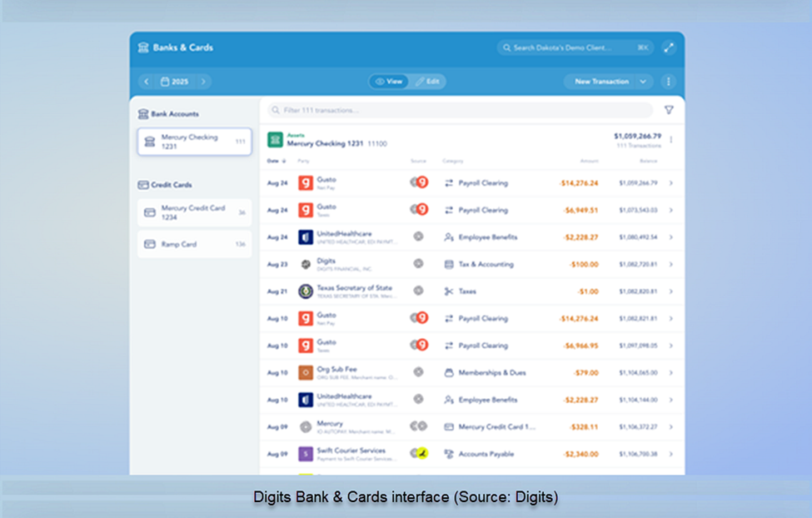Image resolution: width=812 pixels, height=518 pixels.
Task: Click the Org Sub Fee orange logo
Action: 306,372
